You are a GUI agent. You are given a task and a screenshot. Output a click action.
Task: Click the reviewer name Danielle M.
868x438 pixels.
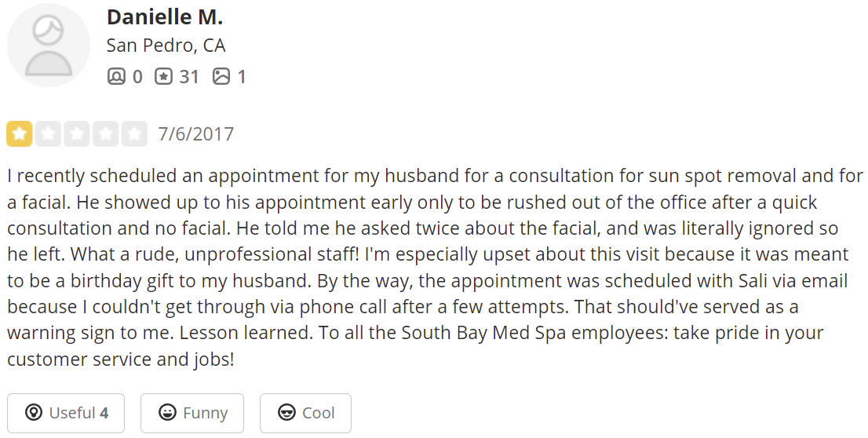[x=165, y=16]
